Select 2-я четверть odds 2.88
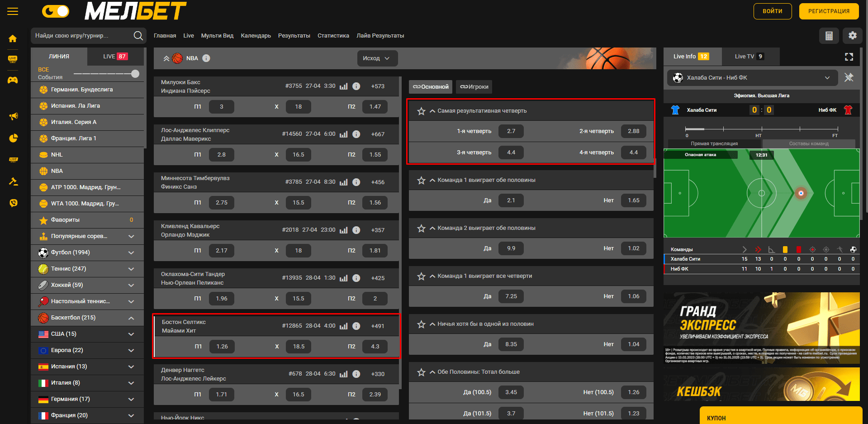The height and width of the screenshot is (424, 868). [633, 131]
